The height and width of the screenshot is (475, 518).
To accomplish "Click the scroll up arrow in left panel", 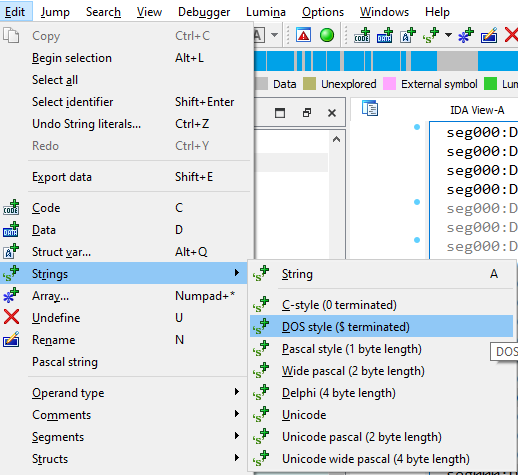I will (x=336, y=139).
